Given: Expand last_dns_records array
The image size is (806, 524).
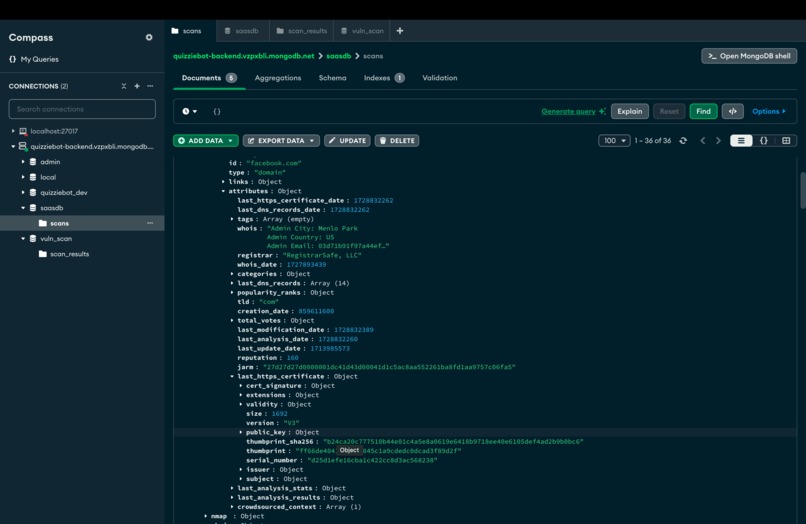Looking at the screenshot, I should [232, 283].
